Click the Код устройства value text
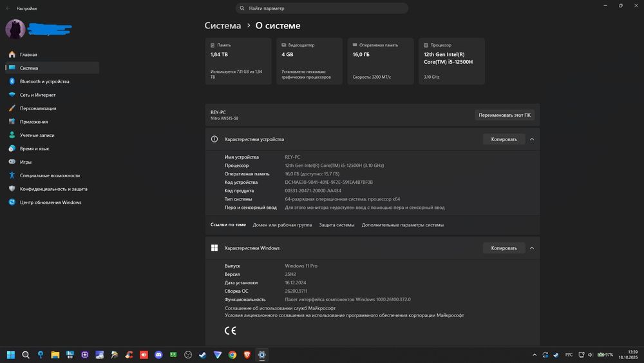This screenshot has height=363, width=644. point(329,182)
